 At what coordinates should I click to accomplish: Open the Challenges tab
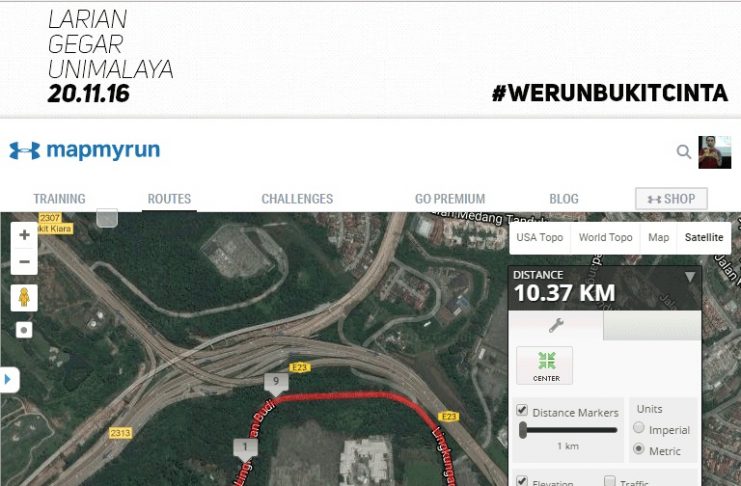[x=297, y=199]
